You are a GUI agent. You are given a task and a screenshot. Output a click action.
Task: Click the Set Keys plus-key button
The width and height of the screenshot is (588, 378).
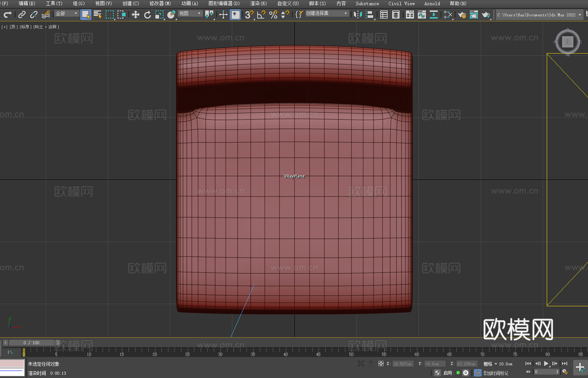[580, 368]
